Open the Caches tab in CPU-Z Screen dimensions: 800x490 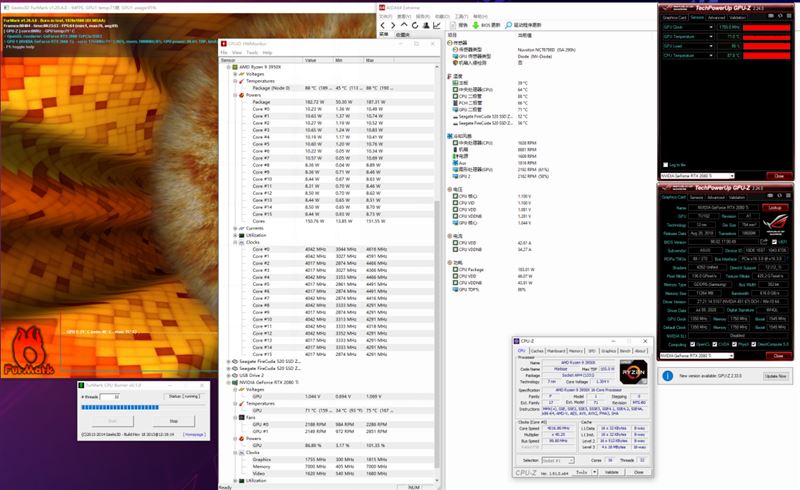point(537,351)
